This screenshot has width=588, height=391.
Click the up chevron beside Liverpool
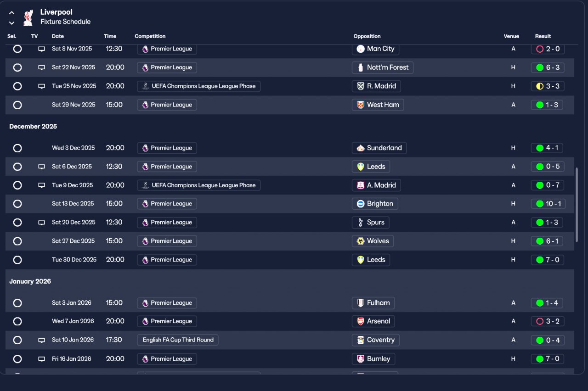12,13
